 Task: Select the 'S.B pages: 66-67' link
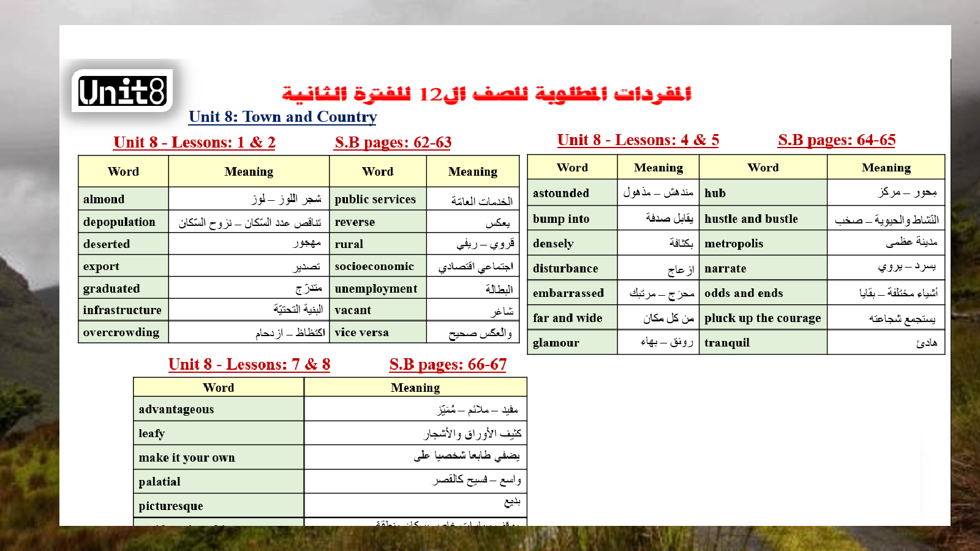coord(448,365)
